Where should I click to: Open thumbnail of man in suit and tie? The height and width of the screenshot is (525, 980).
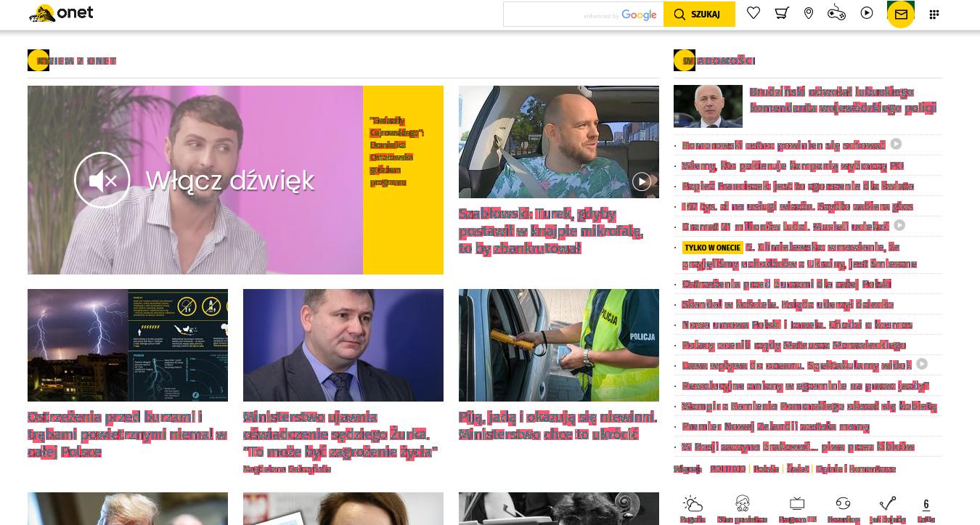click(x=343, y=345)
